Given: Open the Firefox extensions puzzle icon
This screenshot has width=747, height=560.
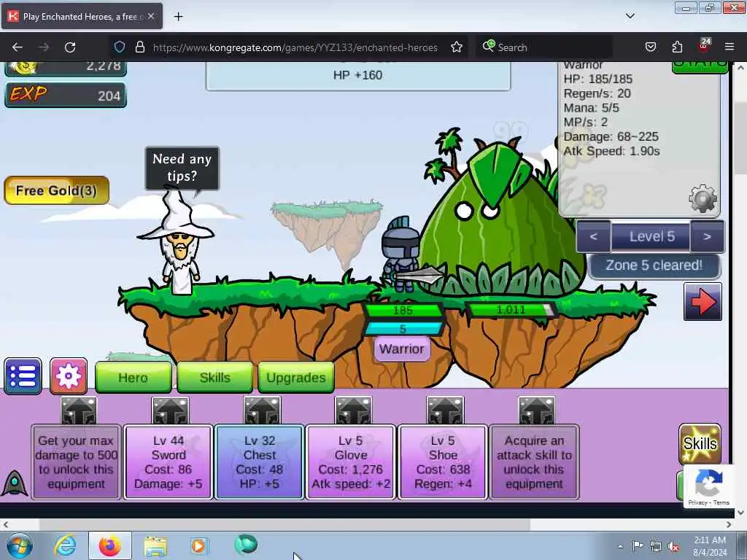Looking at the screenshot, I should (677, 47).
